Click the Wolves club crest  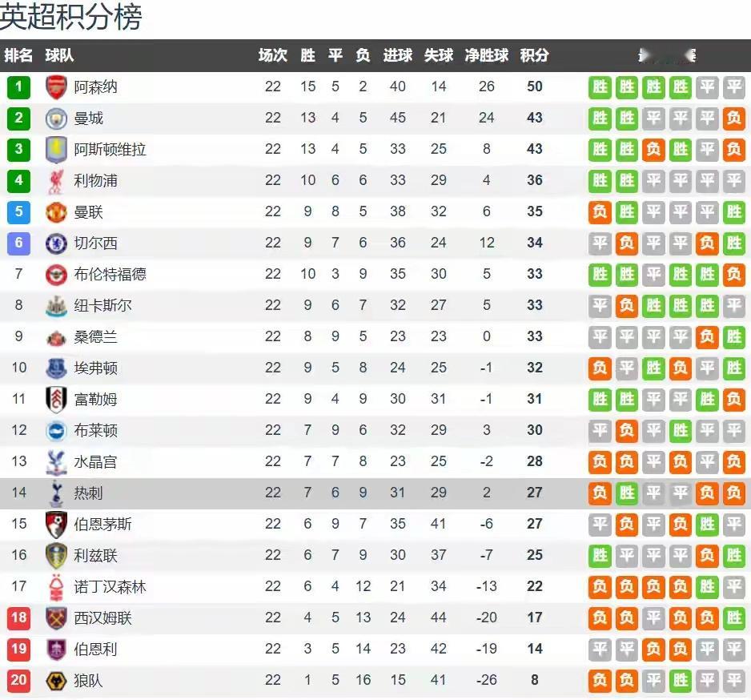tap(56, 680)
